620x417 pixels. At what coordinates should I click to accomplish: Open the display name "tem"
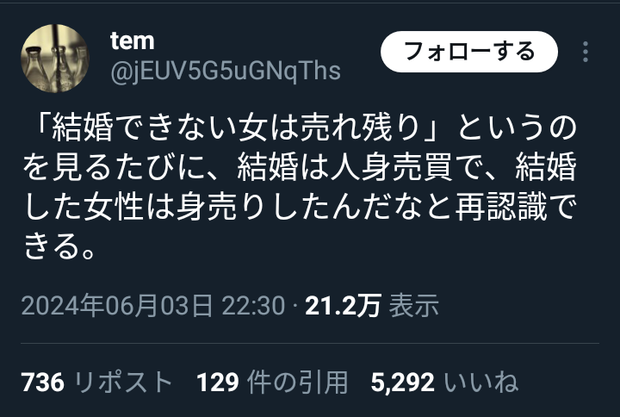click(x=132, y=41)
